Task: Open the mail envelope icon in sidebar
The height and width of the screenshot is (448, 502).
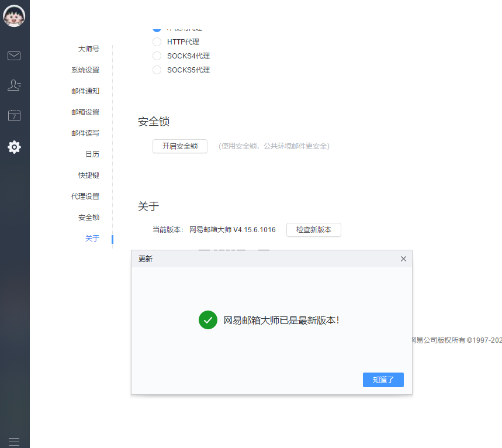Action: [14, 56]
